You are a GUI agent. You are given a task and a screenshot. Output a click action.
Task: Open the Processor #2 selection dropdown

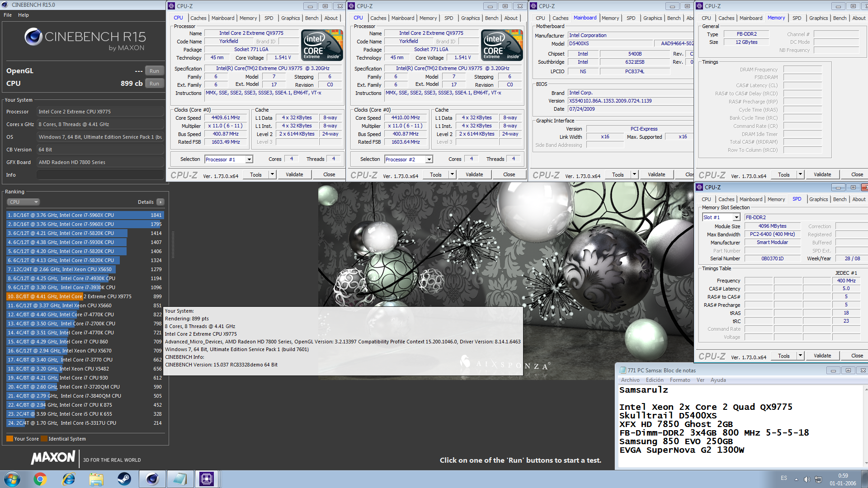[x=429, y=160]
